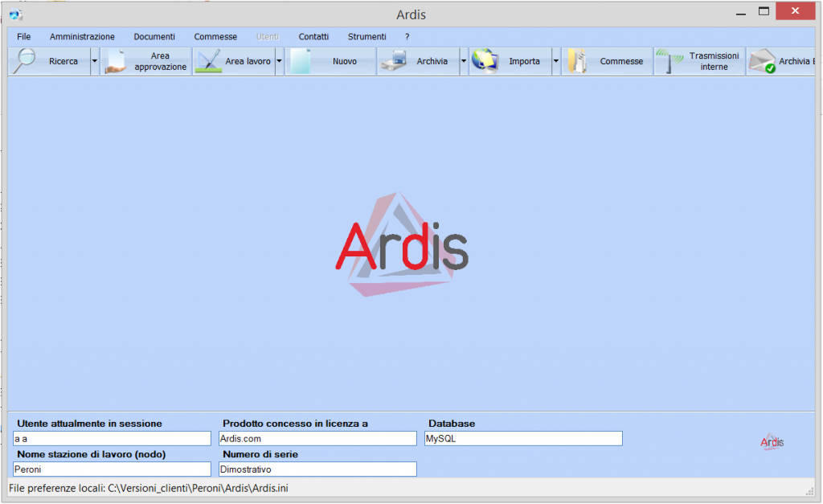Open the Strumenti menu

click(x=366, y=36)
